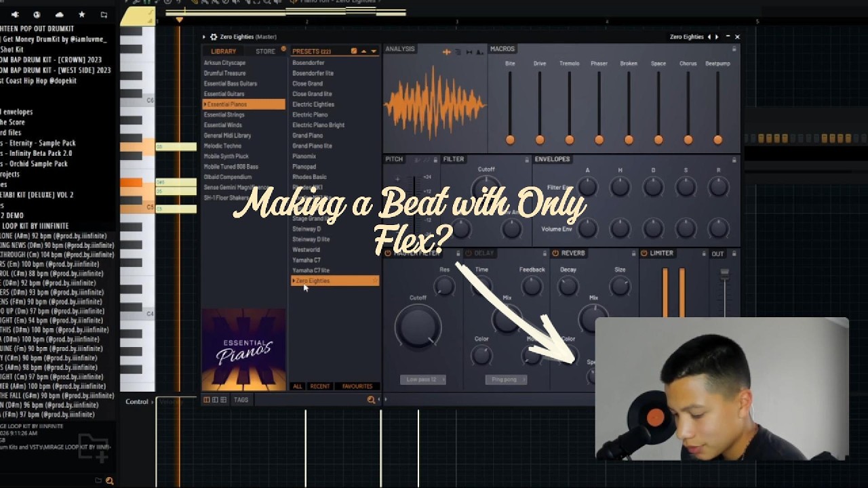Go to previous preset with up arrow
The image size is (868, 488).
pos(363,52)
